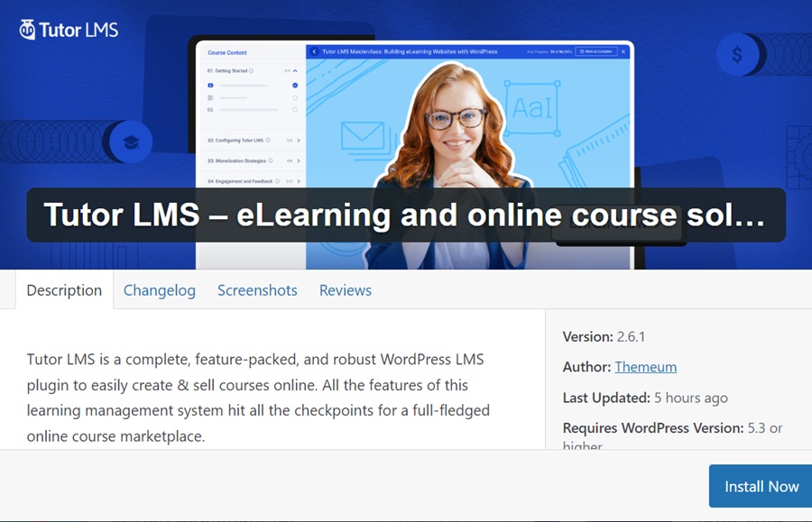
Task: Open the Themeum author link
Action: click(x=646, y=367)
